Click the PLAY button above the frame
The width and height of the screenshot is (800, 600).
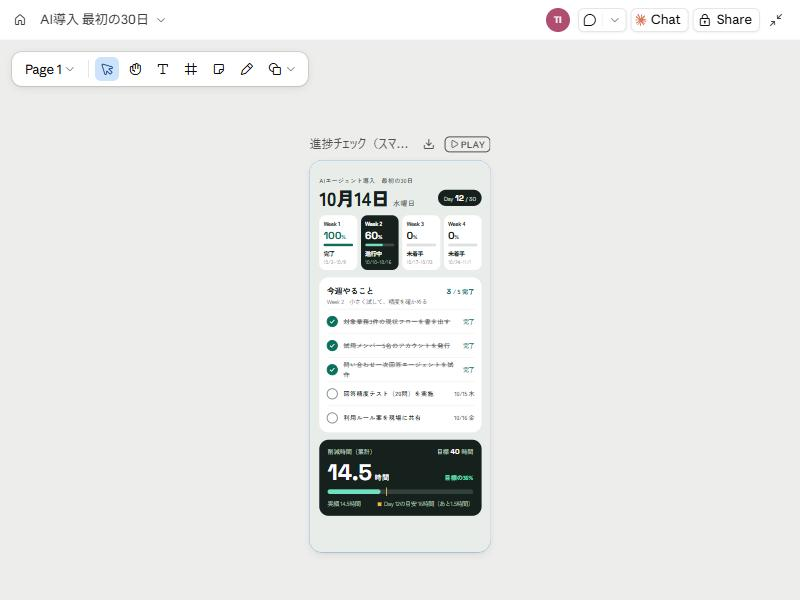pos(467,144)
